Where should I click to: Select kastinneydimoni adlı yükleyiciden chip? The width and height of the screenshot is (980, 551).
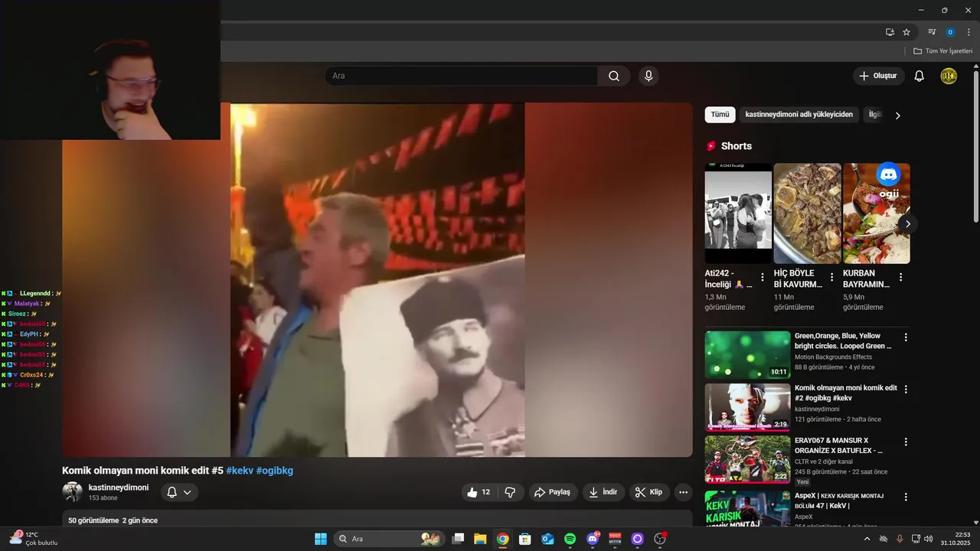799,115
